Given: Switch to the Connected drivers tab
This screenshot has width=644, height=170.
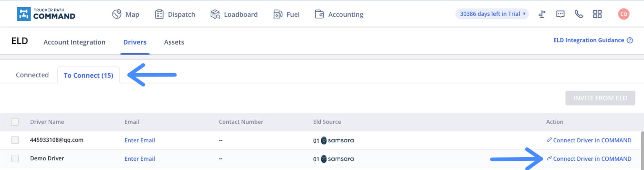Looking at the screenshot, I should coord(32,75).
